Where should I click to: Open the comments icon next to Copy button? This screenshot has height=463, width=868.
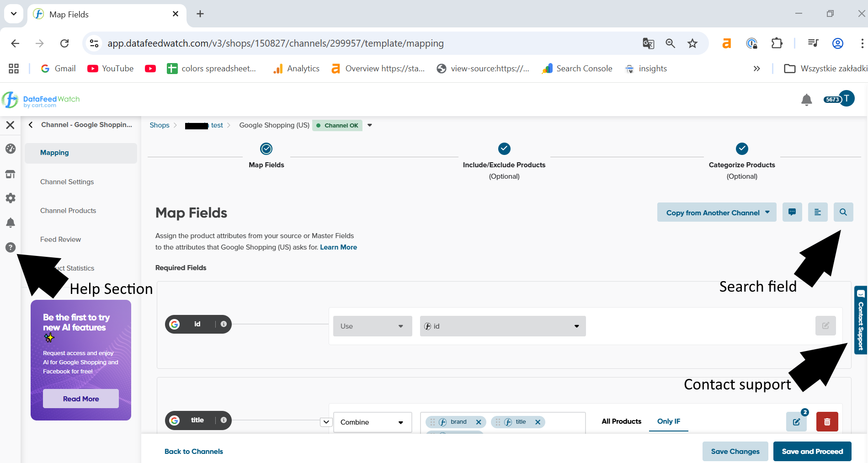(792, 213)
